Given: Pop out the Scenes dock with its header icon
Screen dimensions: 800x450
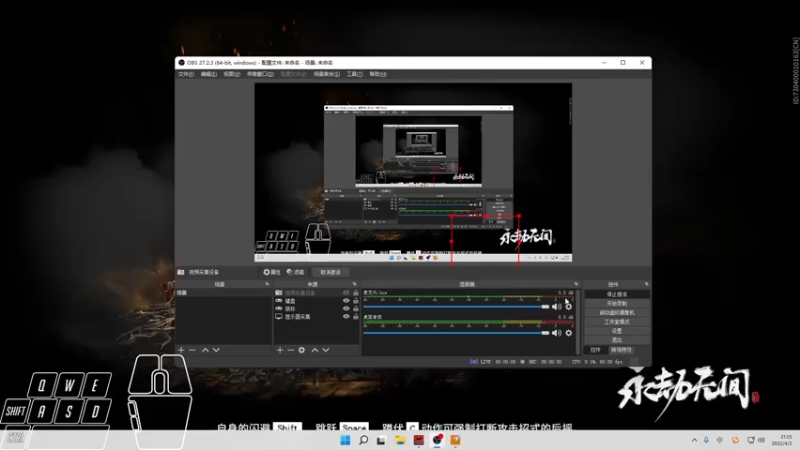Looking at the screenshot, I should click(x=267, y=284).
